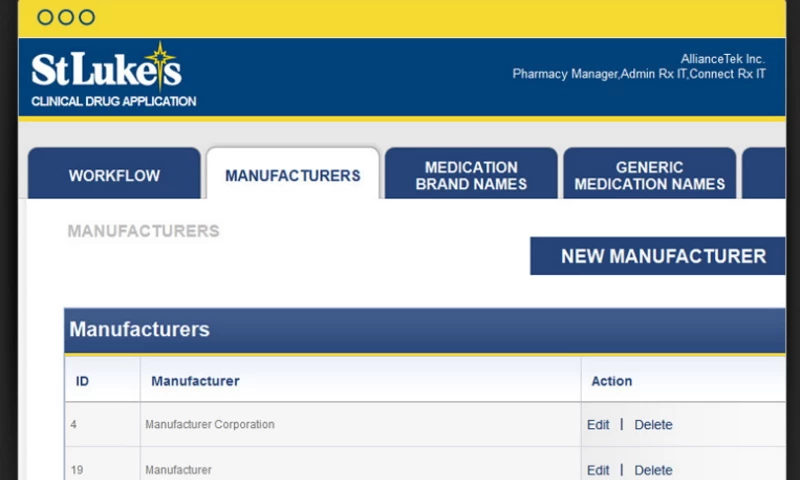Delete manufacturer with ID 19
The width and height of the screenshot is (800, 480).
653,470
